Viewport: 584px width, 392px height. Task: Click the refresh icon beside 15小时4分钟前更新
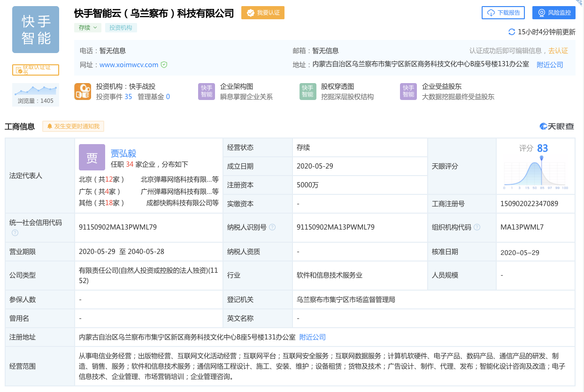pos(512,32)
